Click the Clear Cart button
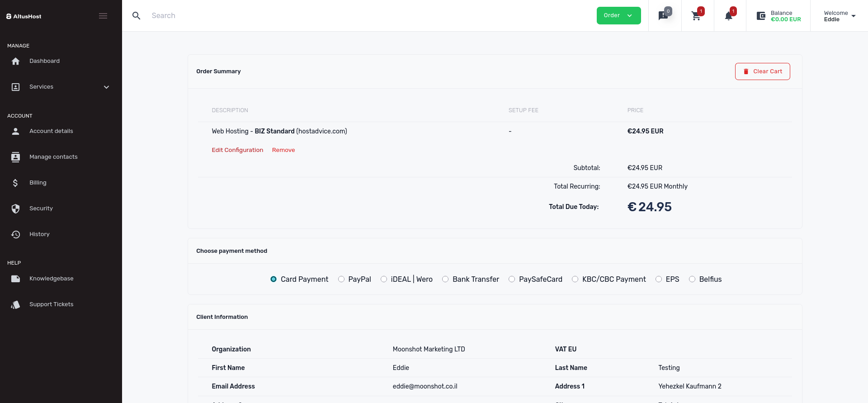This screenshot has height=403, width=868. tap(762, 71)
